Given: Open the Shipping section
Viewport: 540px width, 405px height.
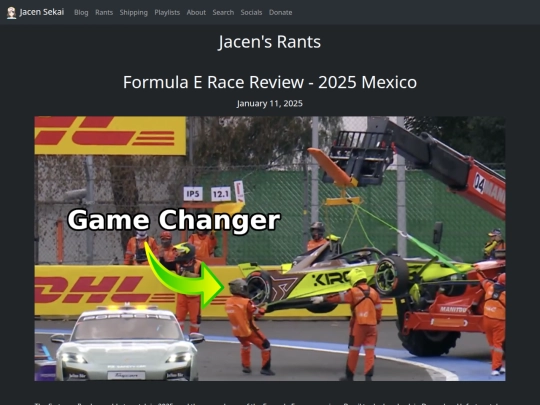Looking at the screenshot, I should 134,12.
